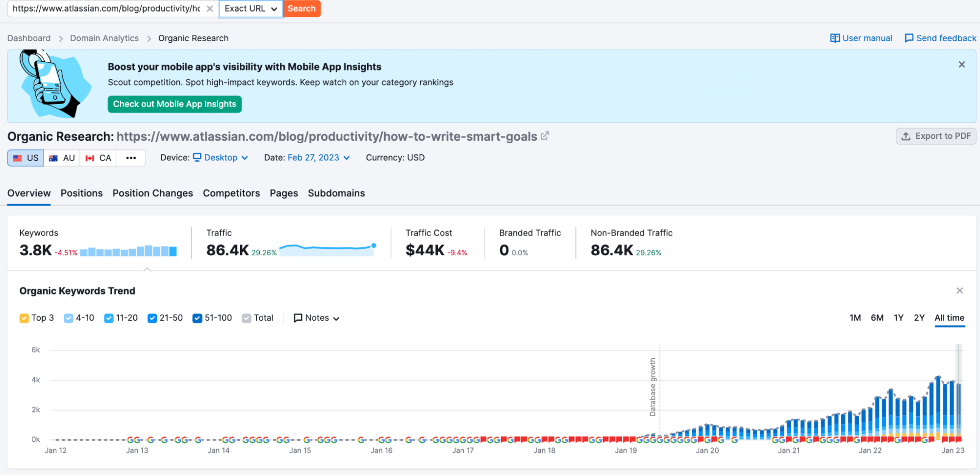Open the atlassian smart-goals URL link
Viewport: 980px width, 475px height.
coord(327,136)
